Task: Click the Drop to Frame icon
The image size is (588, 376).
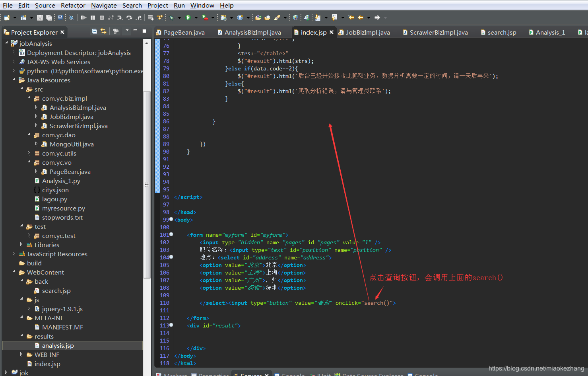Action: click(x=151, y=18)
